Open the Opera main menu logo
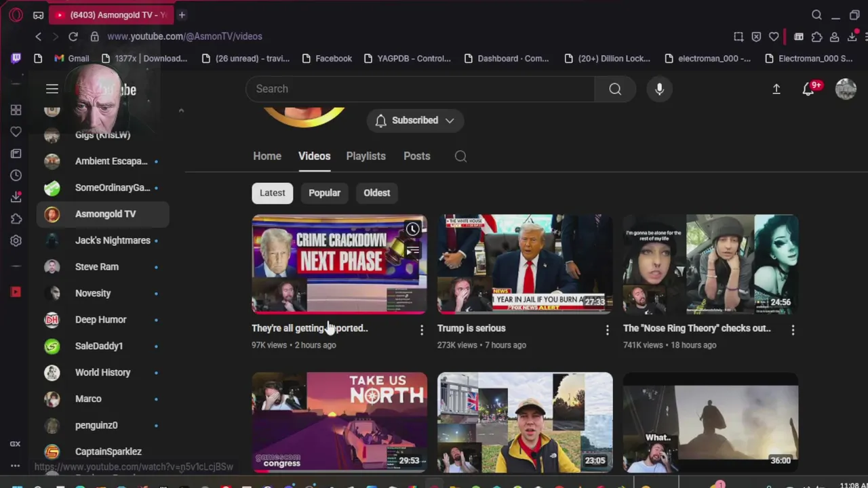This screenshot has height=488, width=868. pyautogui.click(x=16, y=15)
